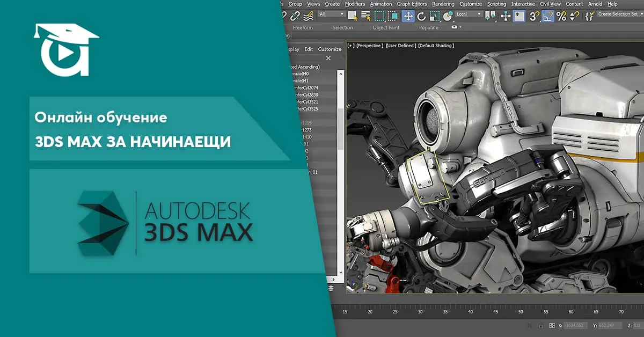Image resolution: width=644 pixels, height=337 pixels.
Task: Click the Bind to Space Warp icon
Action: 309,16
